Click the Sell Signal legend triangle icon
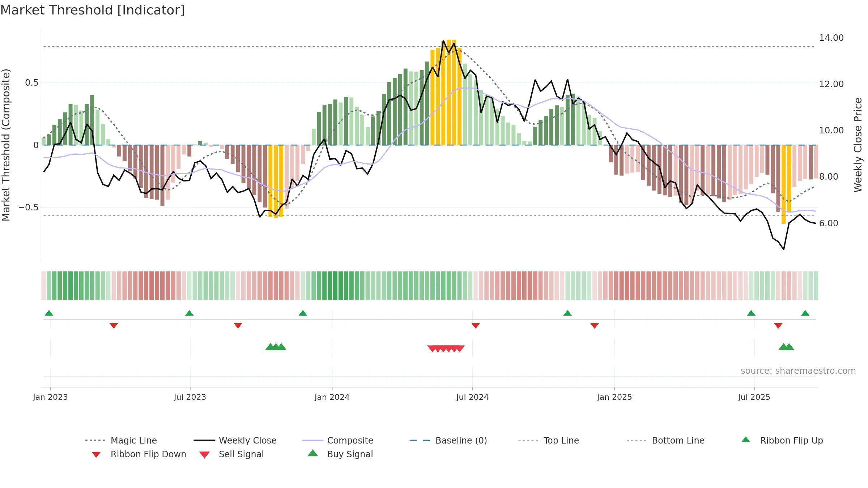The width and height of the screenshot is (868, 488). coord(204,455)
